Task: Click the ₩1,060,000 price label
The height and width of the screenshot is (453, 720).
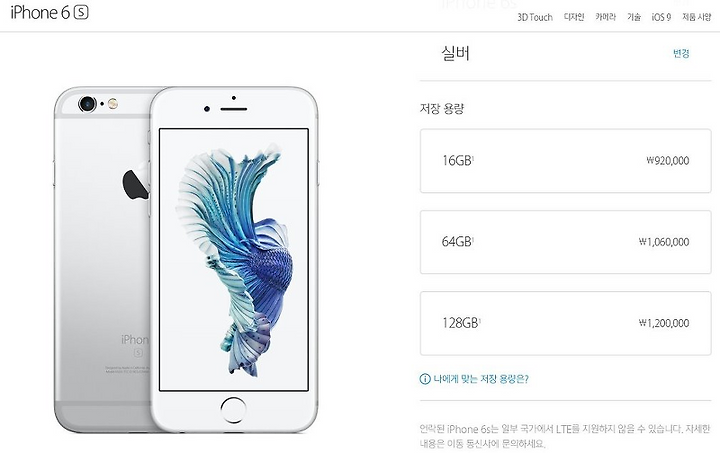Action: (x=664, y=242)
